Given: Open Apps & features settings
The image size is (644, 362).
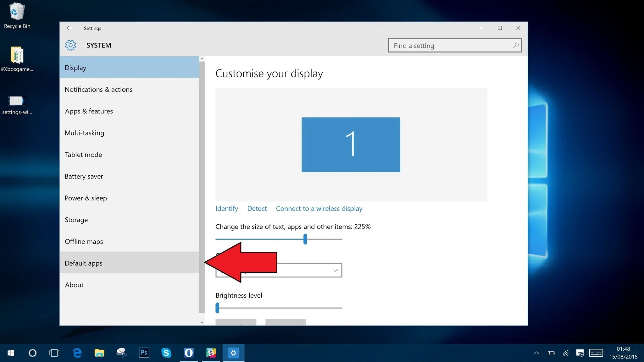Looking at the screenshot, I should tap(88, 111).
